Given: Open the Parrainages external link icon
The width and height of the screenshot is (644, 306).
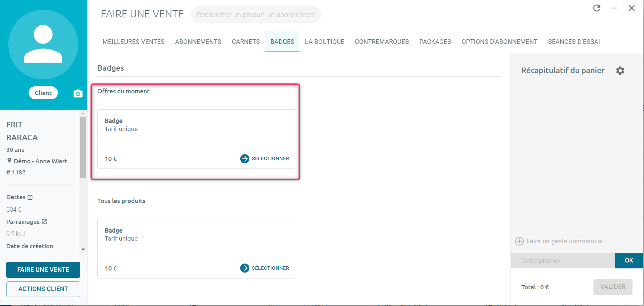Looking at the screenshot, I should 44,222.
